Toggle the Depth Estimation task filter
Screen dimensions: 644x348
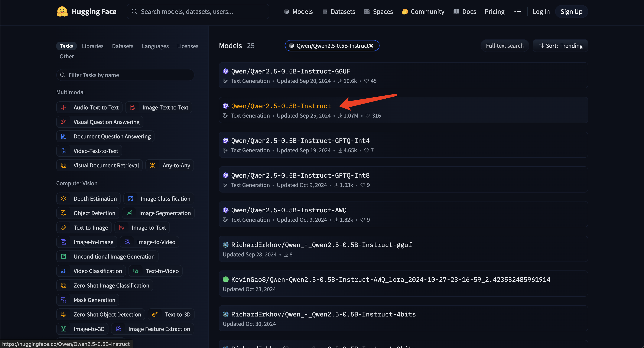click(x=88, y=199)
